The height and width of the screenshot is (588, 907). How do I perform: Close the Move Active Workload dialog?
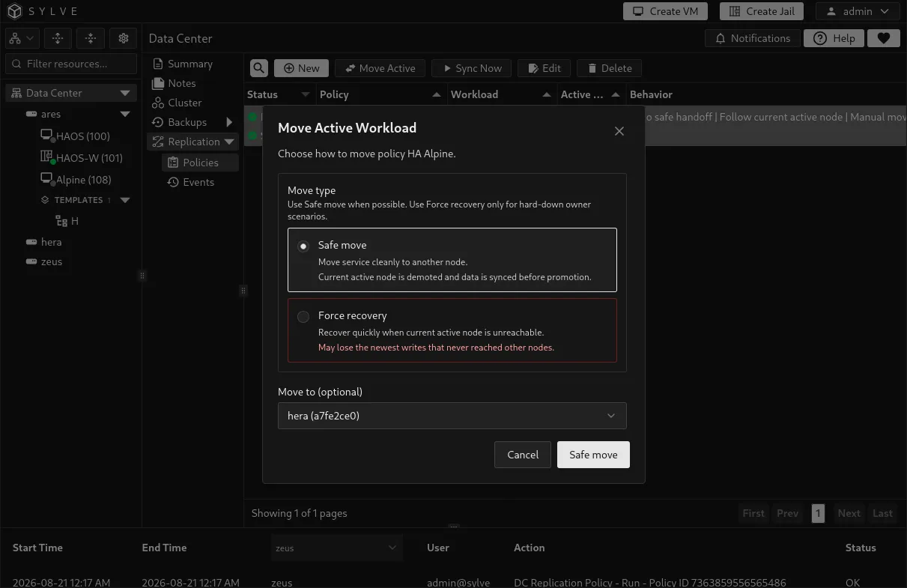[x=619, y=131]
